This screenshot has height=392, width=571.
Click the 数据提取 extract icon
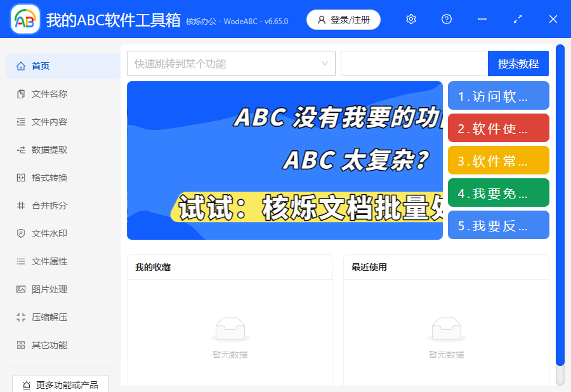(x=21, y=150)
